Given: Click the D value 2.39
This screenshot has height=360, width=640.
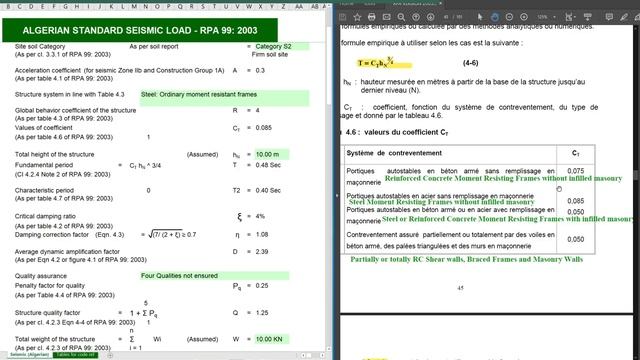Looking at the screenshot, I should point(262,252).
